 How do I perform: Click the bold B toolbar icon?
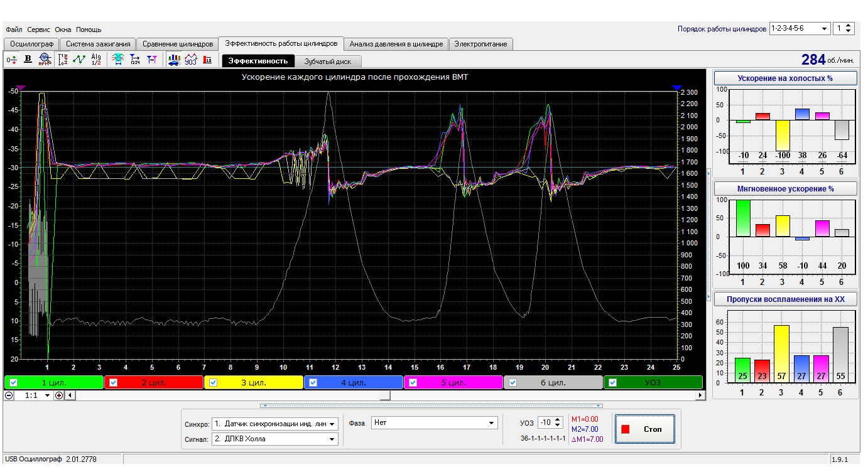[28, 60]
